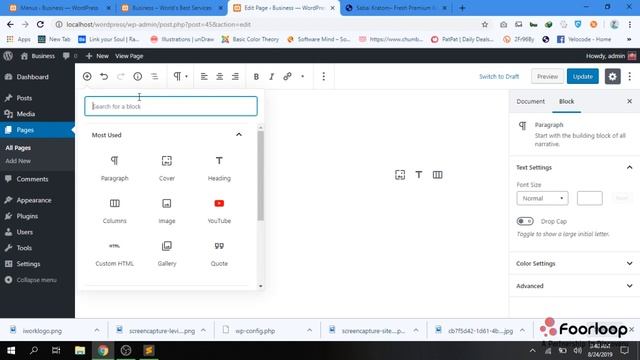The width and height of the screenshot is (640, 360).
Task: Add Cover block via canvas shortcut
Action: pos(400,175)
